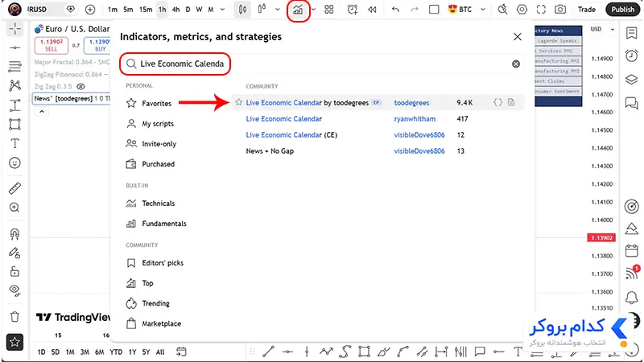
Task: Open the quick search magnifier icon
Action: (x=502, y=10)
